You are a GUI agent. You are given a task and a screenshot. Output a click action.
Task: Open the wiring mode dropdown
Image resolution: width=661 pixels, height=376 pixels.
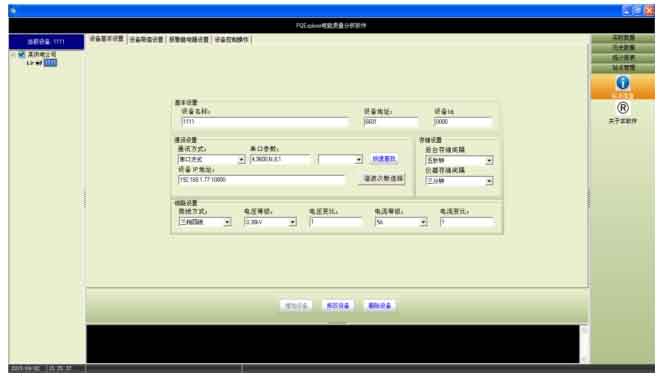click(227, 222)
